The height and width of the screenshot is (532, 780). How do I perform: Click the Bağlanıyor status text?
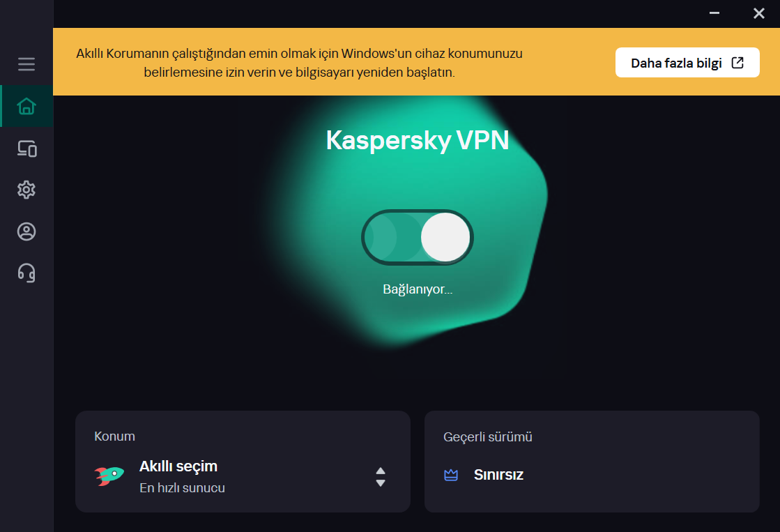tap(418, 289)
